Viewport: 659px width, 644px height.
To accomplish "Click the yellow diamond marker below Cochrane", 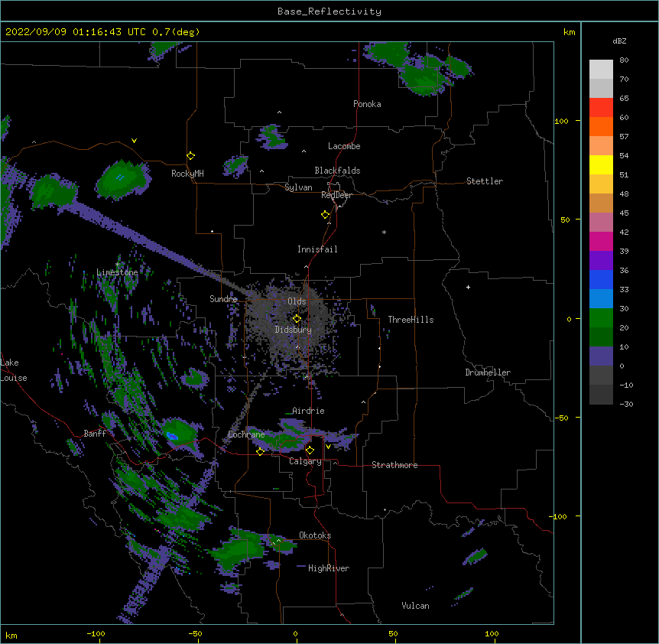I will pyautogui.click(x=260, y=451).
